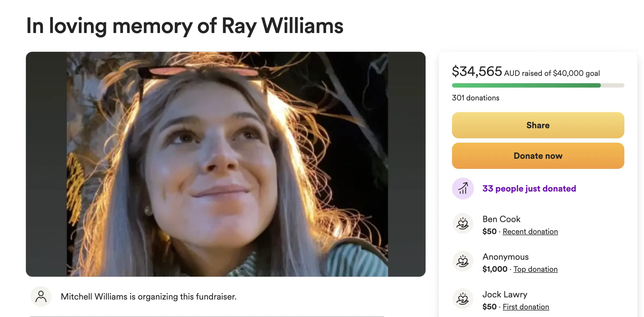644x317 pixels.
Task: View the Anonymous Top donation
Action: 535,269
